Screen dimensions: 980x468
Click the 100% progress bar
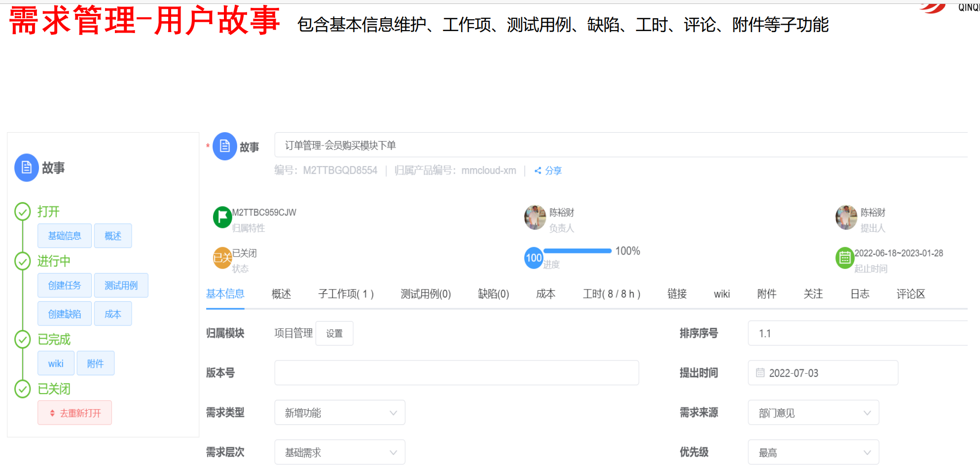[578, 251]
